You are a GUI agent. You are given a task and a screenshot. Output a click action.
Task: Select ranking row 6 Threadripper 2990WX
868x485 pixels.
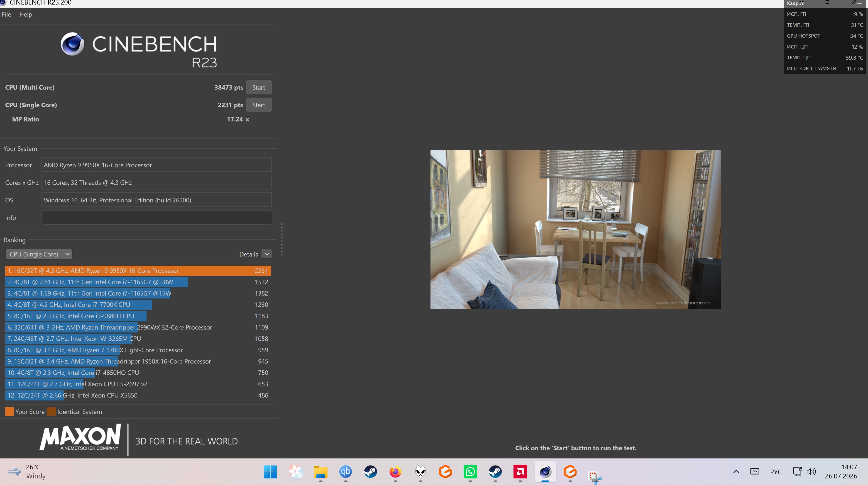click(x=138, y=327)
